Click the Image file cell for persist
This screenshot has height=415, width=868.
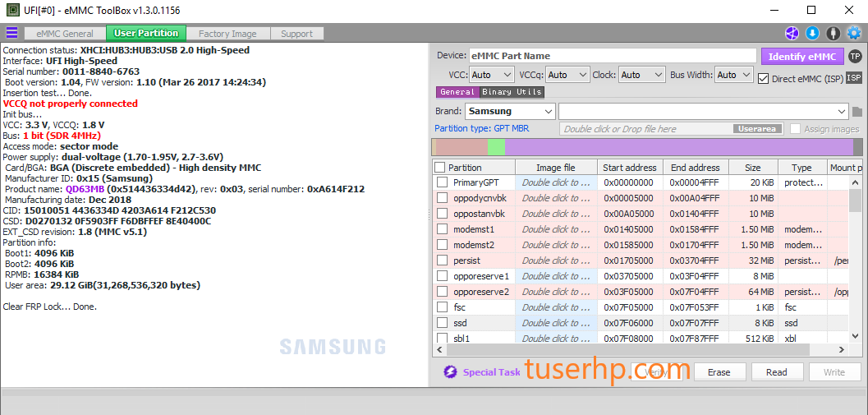[556, 260]
